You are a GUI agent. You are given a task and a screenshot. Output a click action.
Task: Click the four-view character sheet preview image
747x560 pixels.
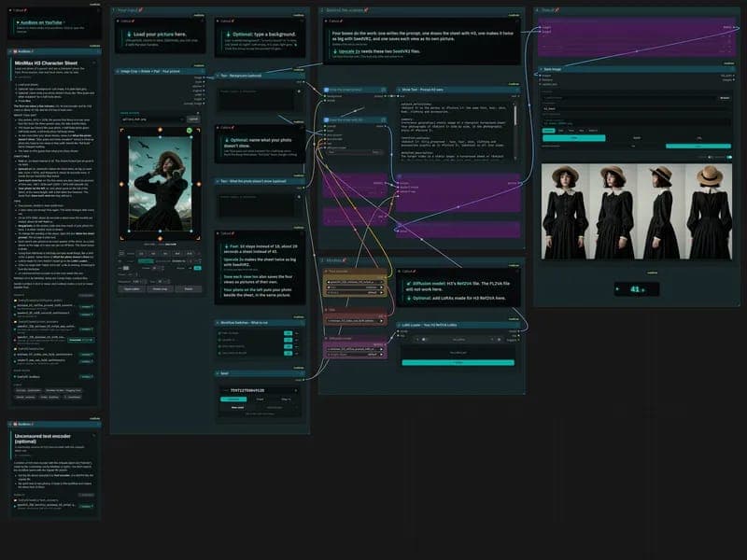pyautogui.click(x=637, y=212)
